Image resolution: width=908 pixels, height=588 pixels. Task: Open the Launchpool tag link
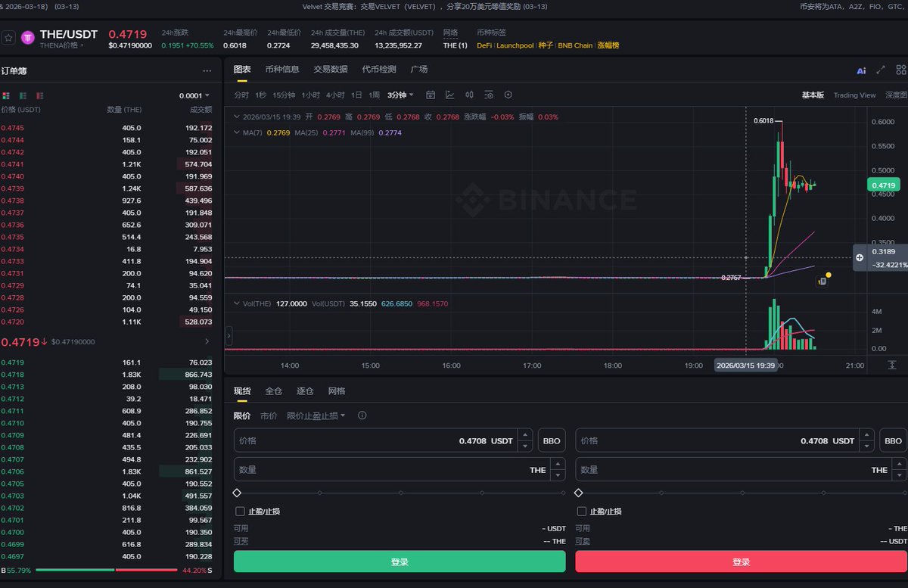(x=515, y=45)
